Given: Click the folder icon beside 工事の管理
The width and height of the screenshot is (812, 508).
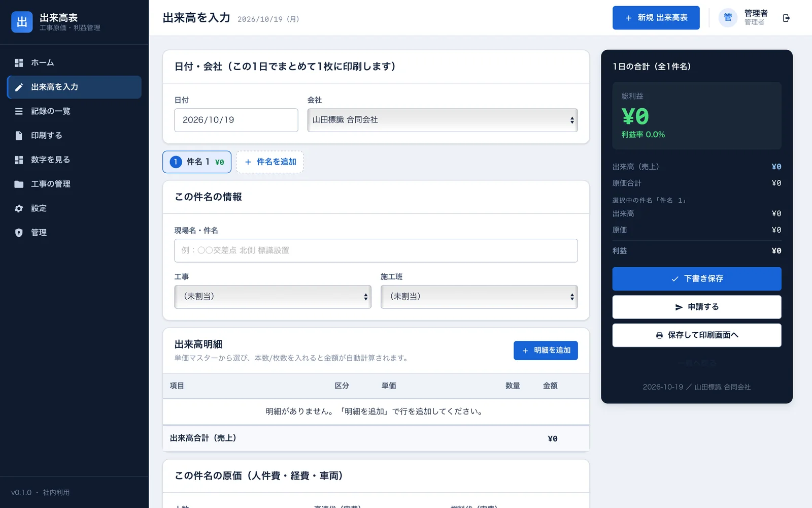Looking at the screenshot, I should click(19, 184).
